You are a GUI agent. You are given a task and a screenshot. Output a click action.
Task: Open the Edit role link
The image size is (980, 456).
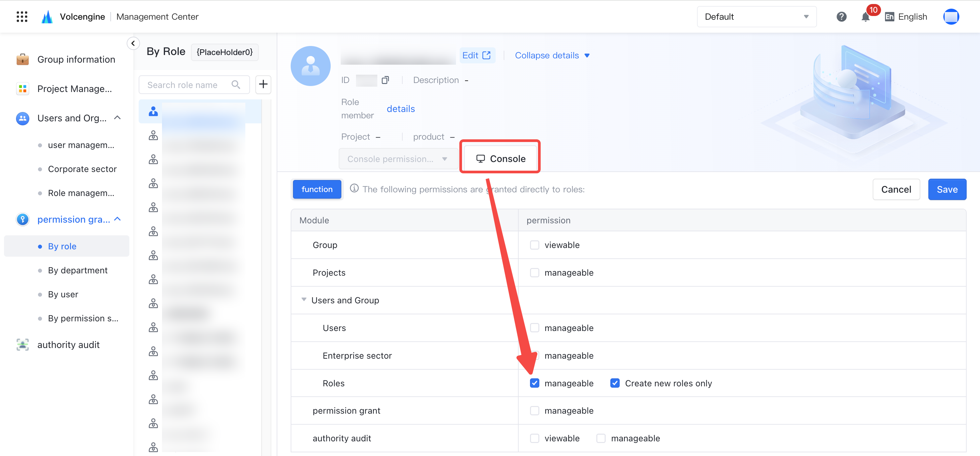(477, 56)
